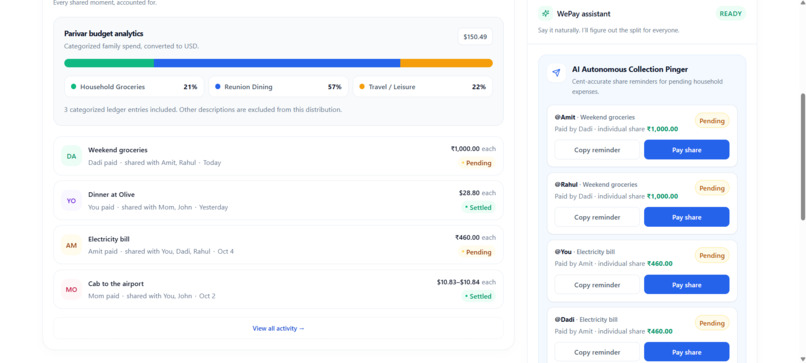Click $28.80 each amount for Dinner at Olive
Viewport: 806px width, 363px height.
click(x=478, y=193)
